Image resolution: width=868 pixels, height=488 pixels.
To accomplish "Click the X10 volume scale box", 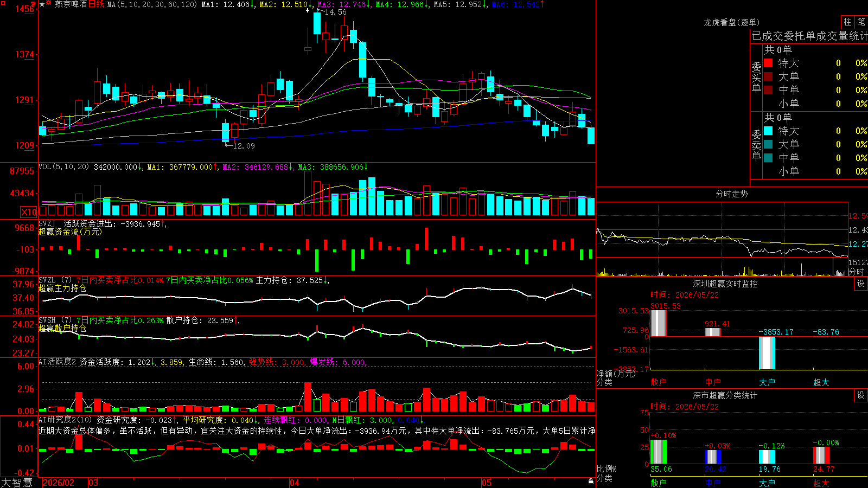I will (x=29, y=212).
